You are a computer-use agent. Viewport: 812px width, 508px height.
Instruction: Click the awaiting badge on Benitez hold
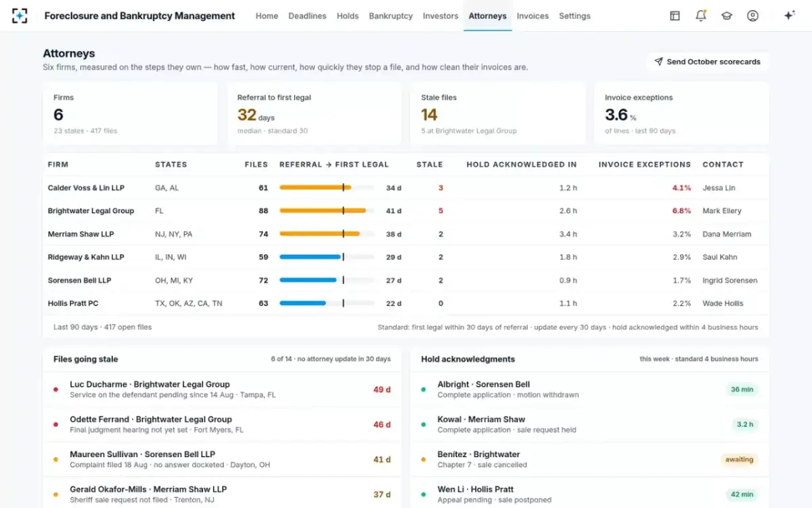tap(739, 459)
